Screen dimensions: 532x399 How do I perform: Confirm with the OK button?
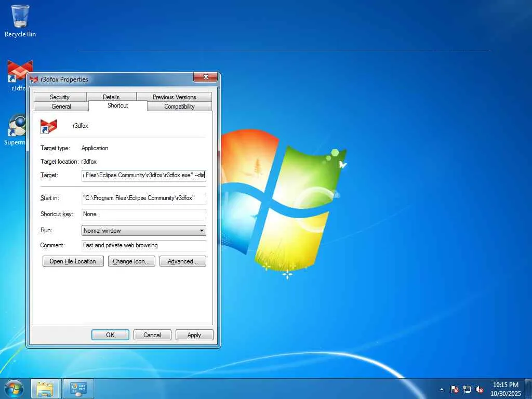[x=110, y=335]
